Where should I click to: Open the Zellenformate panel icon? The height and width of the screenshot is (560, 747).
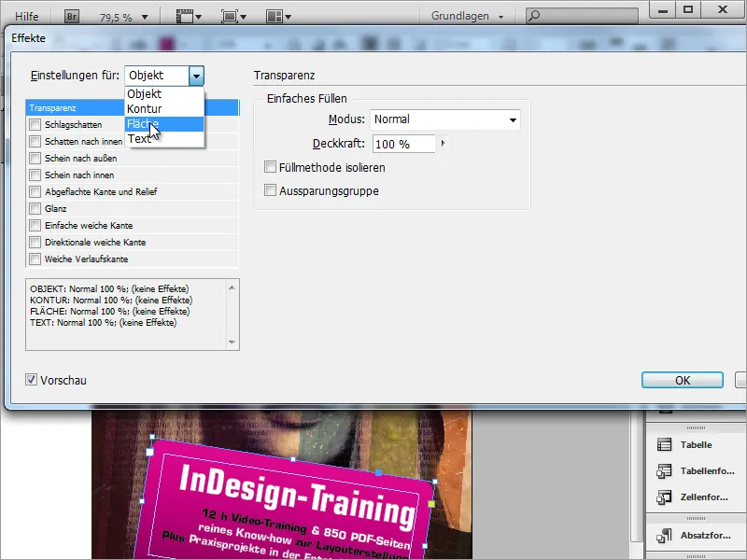tap(664, 497)
